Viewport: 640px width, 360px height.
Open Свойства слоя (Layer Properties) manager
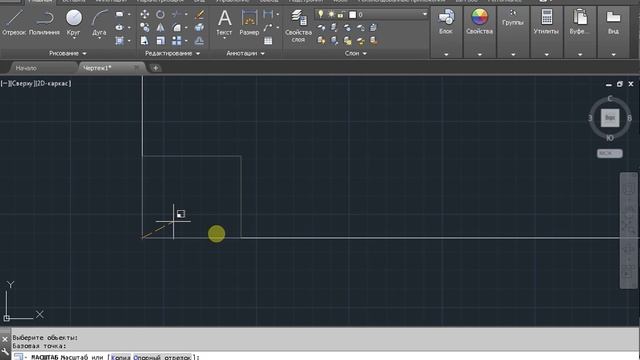[298, 25]
